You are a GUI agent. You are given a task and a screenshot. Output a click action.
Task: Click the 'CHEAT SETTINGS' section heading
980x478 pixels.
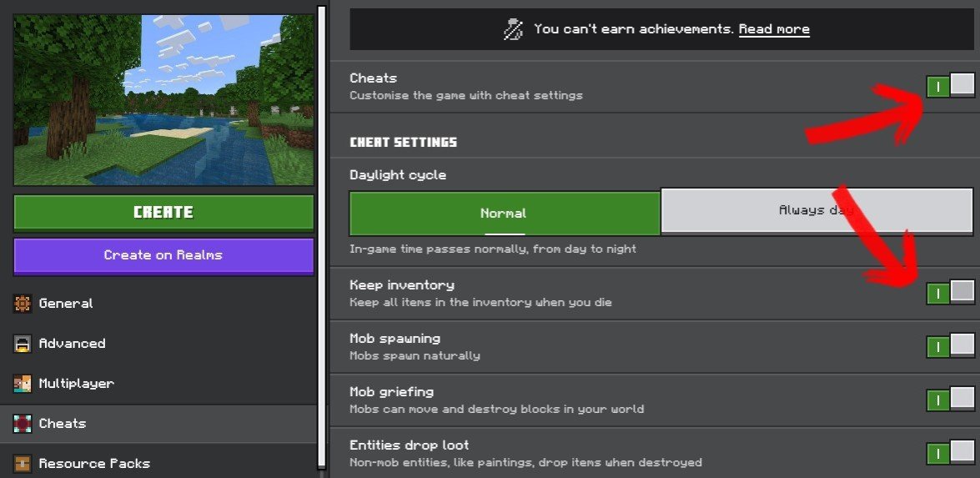click(x=403, y=143)
